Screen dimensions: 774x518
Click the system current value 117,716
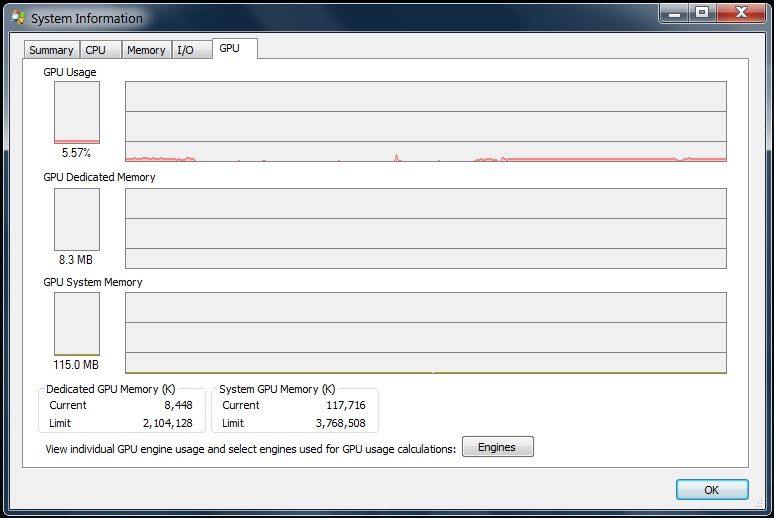(x=346, y=405)
